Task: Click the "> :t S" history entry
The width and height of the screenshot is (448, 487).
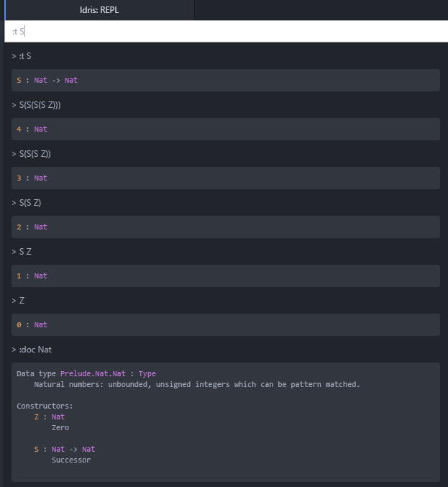Action: point(22,55)
